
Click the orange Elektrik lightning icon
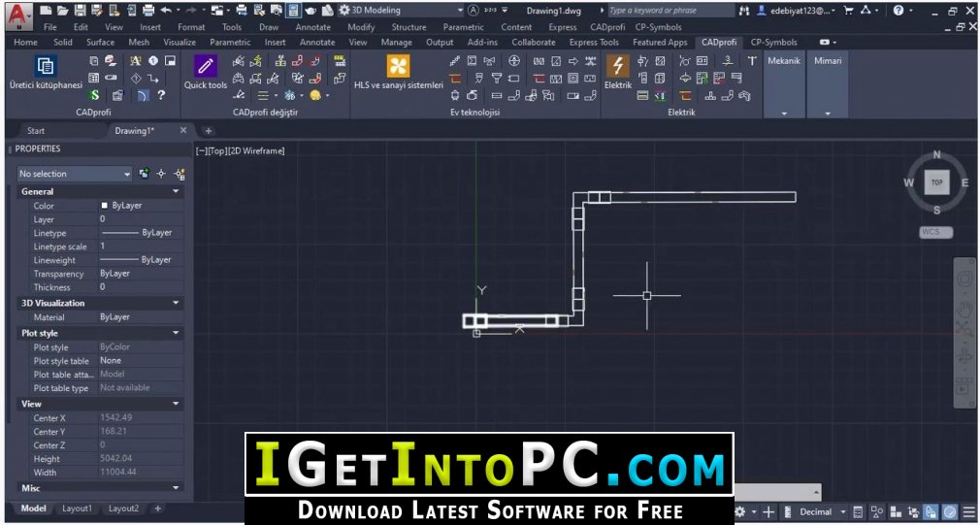[x=618, y=66]
